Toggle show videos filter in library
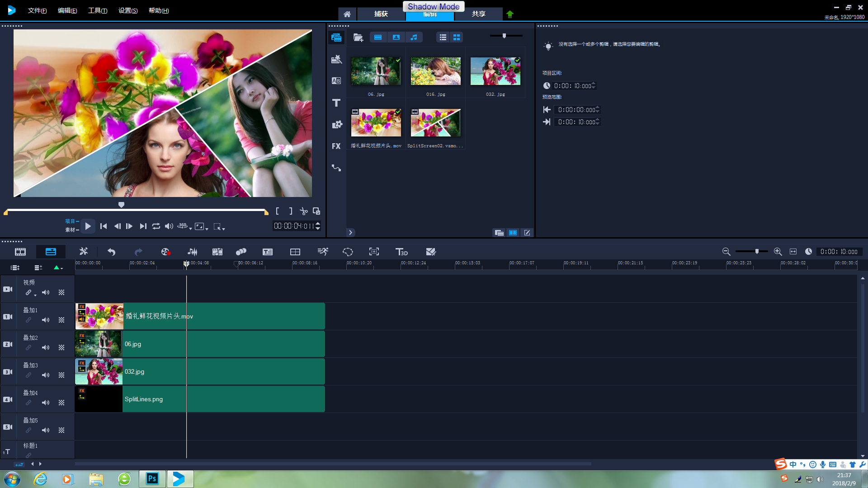The image size is (868, 488). 378,38
